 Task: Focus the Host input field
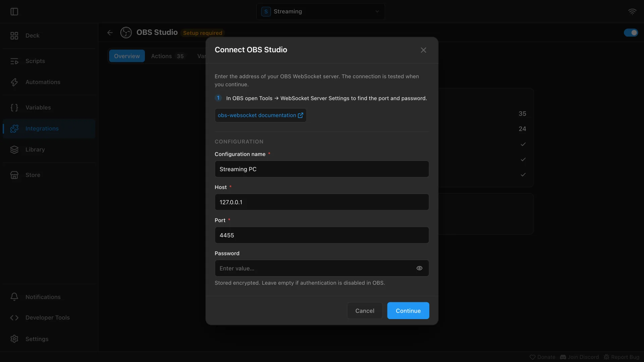(322, 202)
